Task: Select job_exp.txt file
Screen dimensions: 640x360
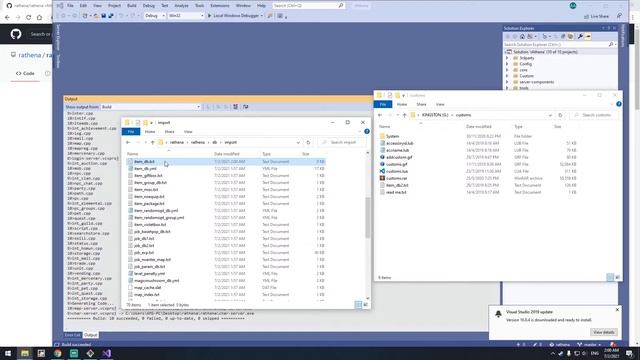Action: (x=226, y=253)
